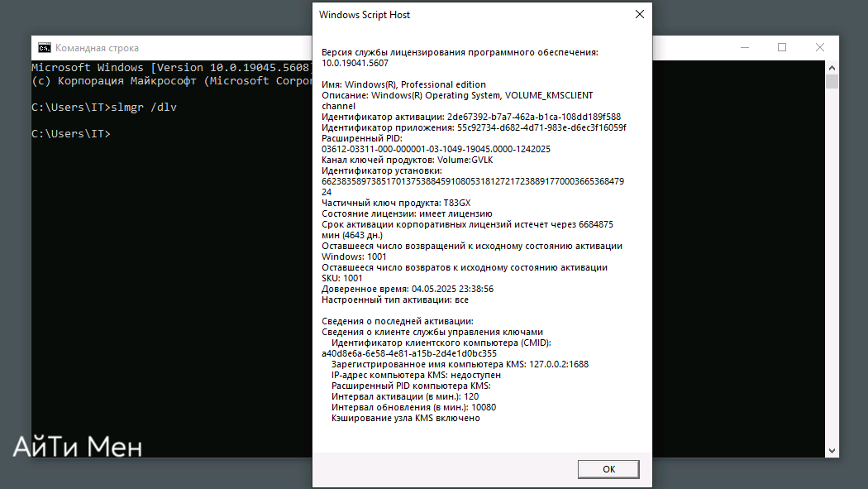Screen dimensions: 868x489
Task: Click the activation ID line 2de67392
Action: 471,117
